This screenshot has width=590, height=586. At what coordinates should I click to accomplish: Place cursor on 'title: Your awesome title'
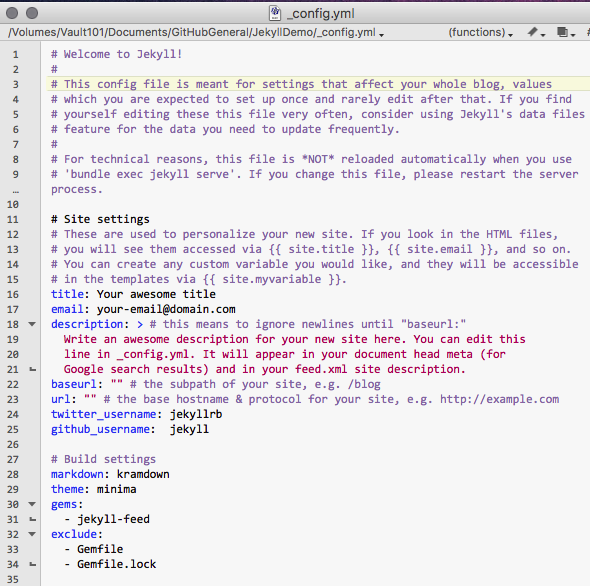tap(133, 294)
